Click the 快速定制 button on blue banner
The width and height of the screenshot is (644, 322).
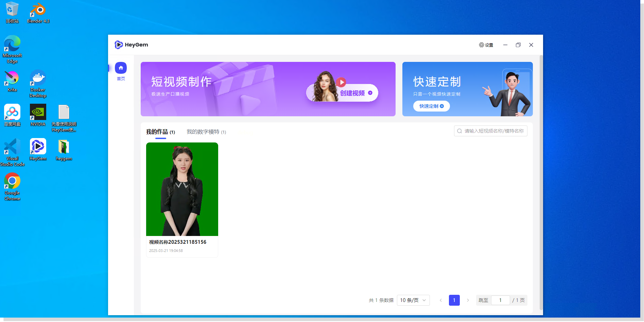[x=431, y=106]
